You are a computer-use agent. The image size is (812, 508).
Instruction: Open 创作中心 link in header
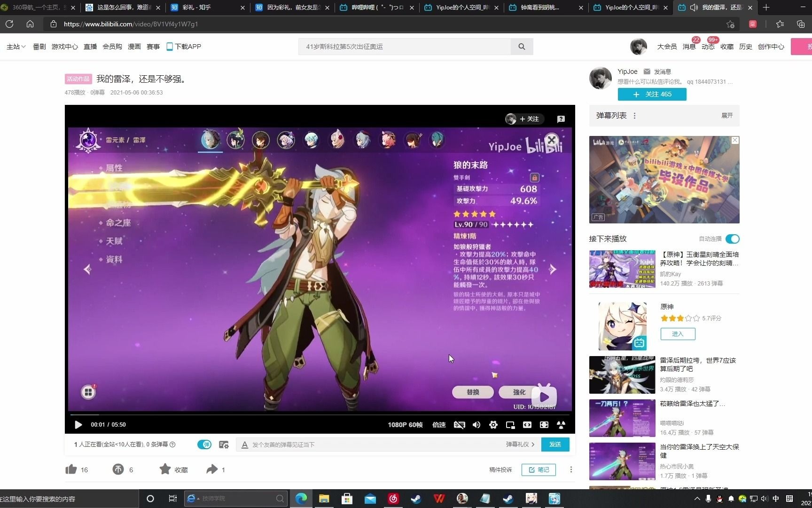(771, 47)
